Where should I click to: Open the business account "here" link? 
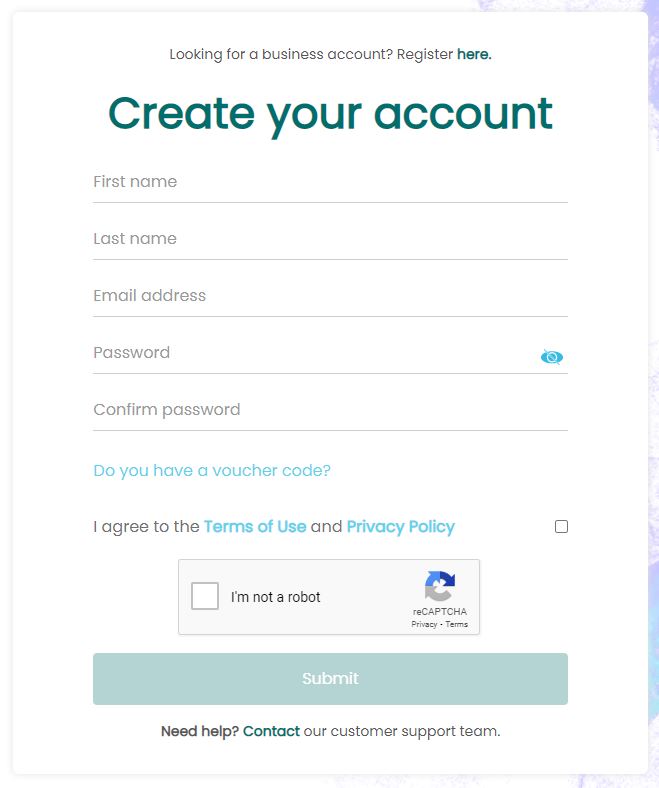[x=474, y=54]
